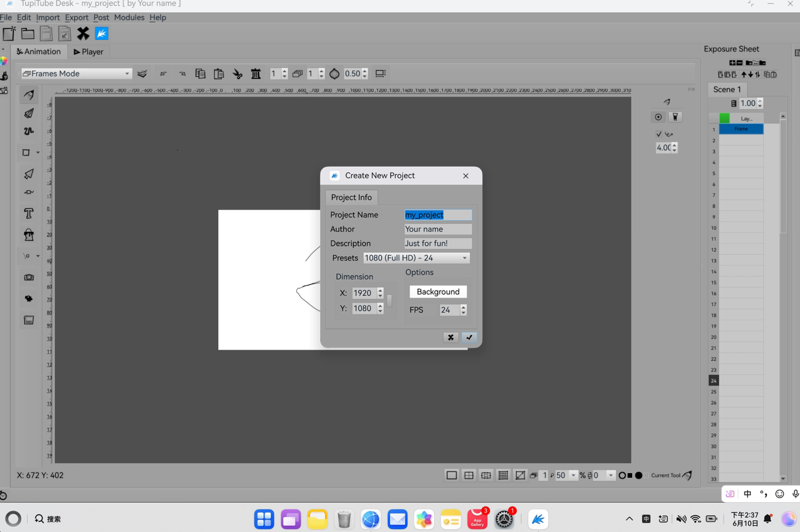800x532 pixels.
Task: Select the Pencil tool in left toolbox
Action: click(x=29, y=95)
